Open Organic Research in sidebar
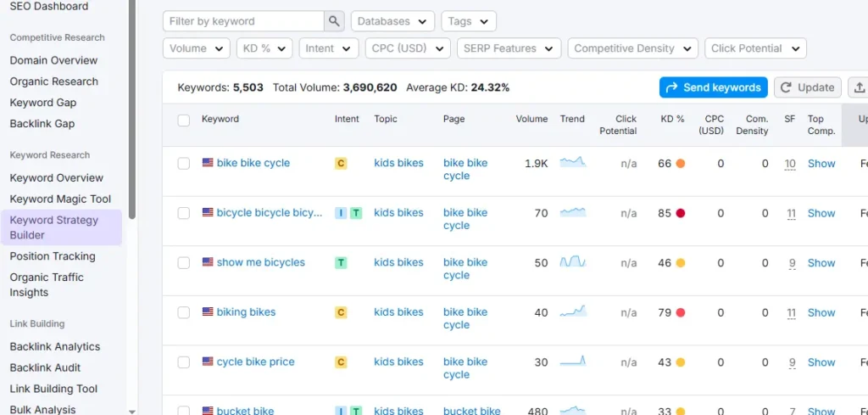The width and height of the screenshot is (868, 415). click(53, 81)
